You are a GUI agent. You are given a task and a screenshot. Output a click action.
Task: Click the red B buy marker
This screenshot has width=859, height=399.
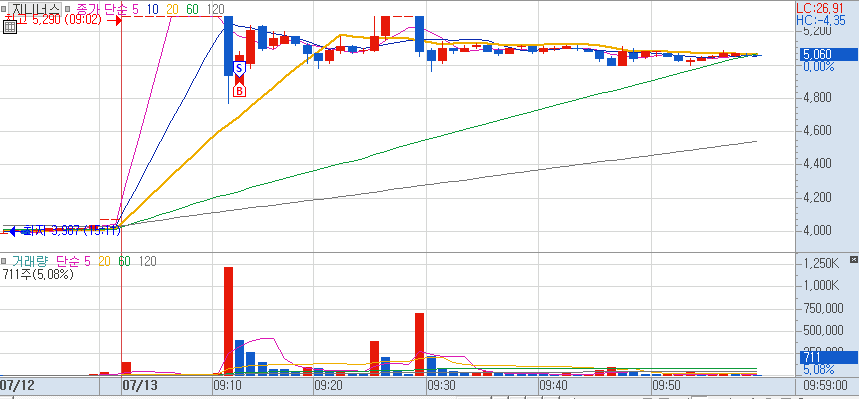pyautogui.click(x=239, y=90)
